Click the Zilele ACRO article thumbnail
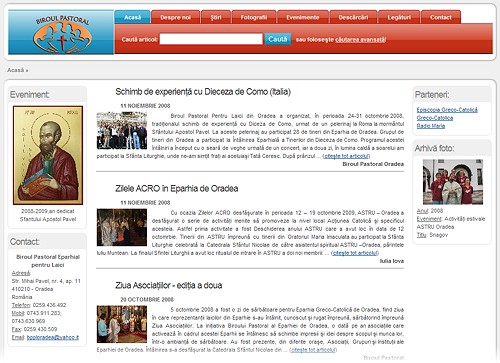Viewport: 500px width, 363px height. 122,227
